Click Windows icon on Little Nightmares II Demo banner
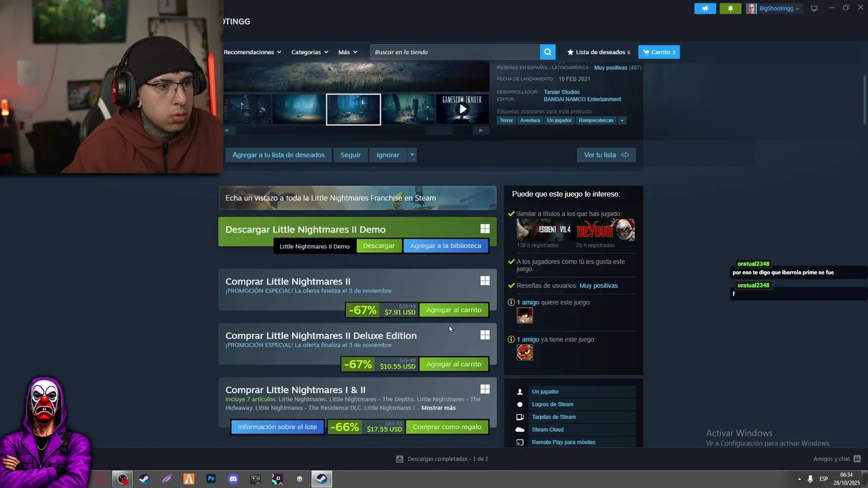This screenshot has width=868, height=488. [485, 229]
